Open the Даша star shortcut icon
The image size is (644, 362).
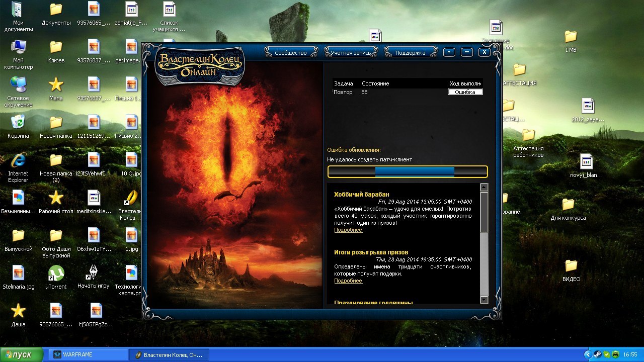[19, 315]
